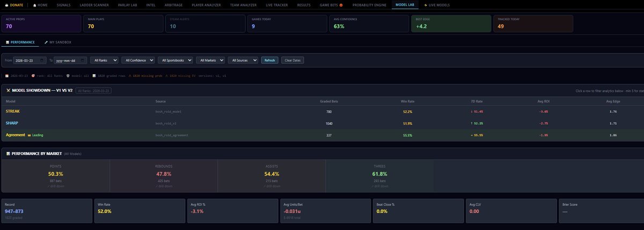644x230 pixels.
Task: Click the To date input field
Action: [x=71, y=60]
